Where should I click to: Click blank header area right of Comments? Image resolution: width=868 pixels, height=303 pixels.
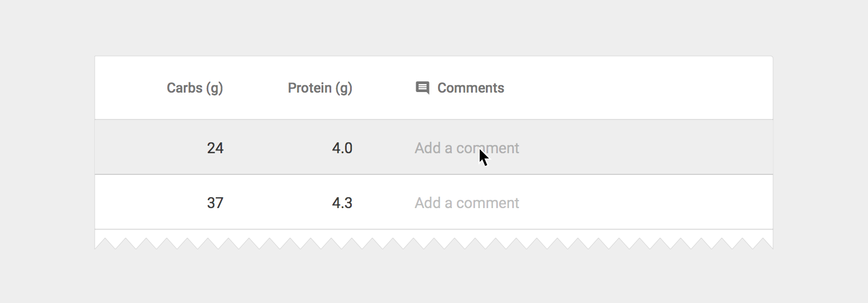tap(640, 88)
